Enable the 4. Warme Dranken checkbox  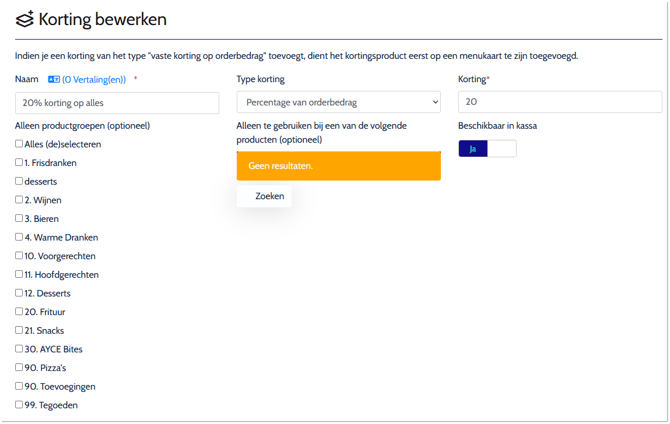coord(19,237)
